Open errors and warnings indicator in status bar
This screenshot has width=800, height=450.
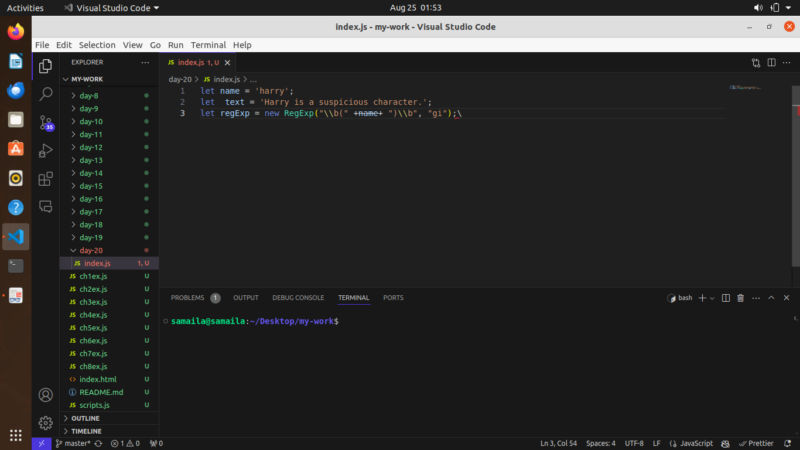coord(126,443)
